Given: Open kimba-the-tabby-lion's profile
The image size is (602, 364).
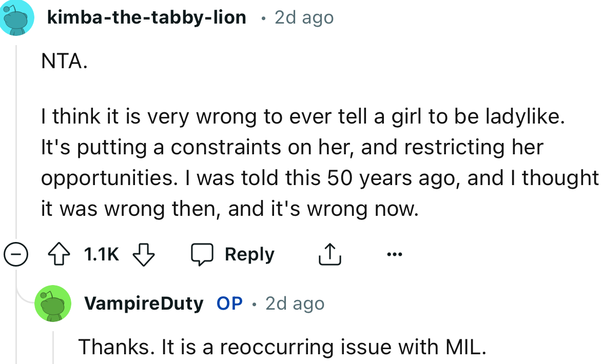Looking at the screenshot, I should [146, 17].
